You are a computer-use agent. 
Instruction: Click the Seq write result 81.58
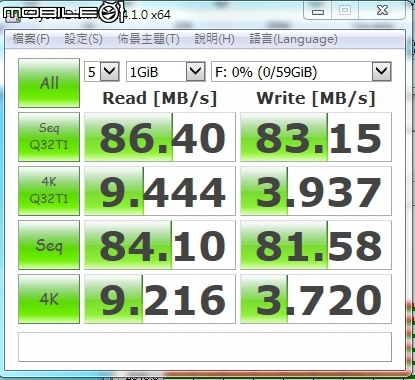316,245
